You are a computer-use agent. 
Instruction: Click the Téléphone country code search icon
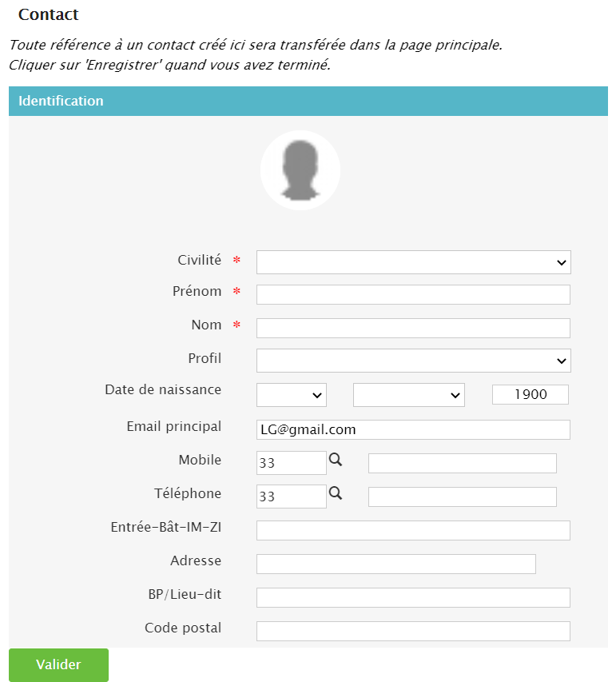(336, 493)
